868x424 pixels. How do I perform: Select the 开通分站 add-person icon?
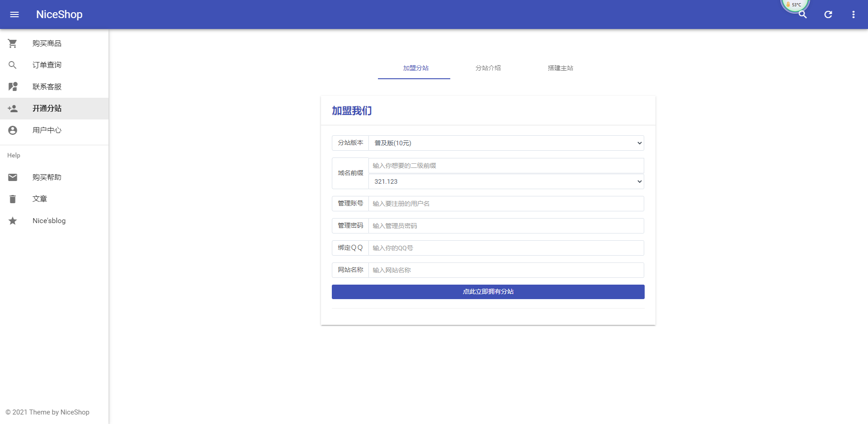pos(12,108)
